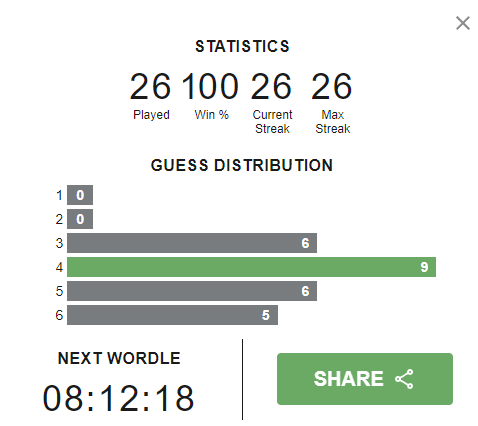Click the zero bar for 1 guess

tap(80, 195)
